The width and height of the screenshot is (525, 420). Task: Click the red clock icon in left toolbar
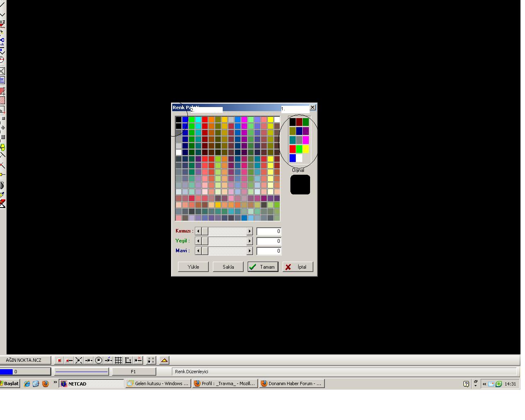tap(2, 60)
